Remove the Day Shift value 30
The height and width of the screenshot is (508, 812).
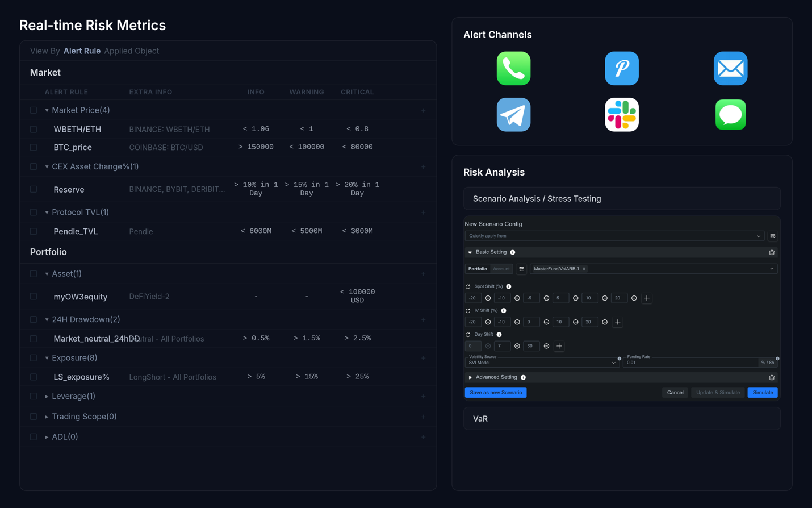tap(546, 346)
